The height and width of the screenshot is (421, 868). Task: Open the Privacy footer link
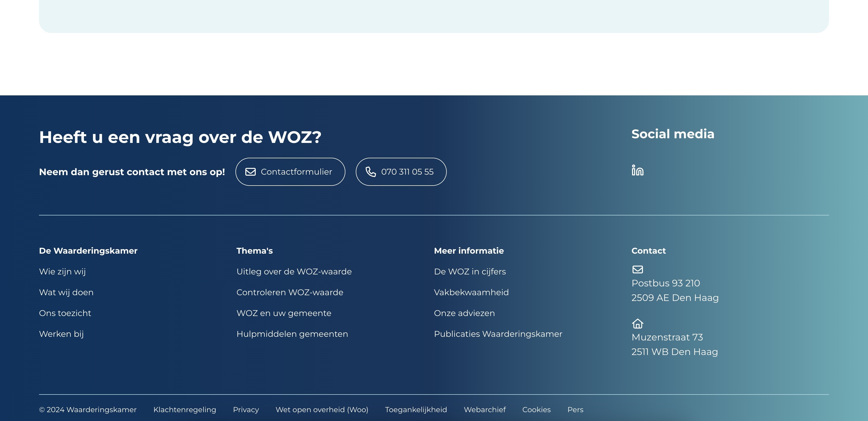pos(246,410)
